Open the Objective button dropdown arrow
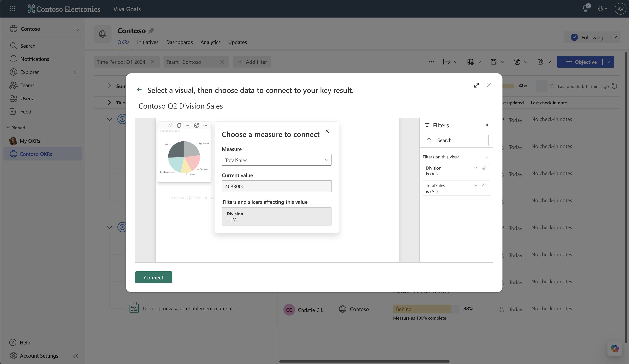Image resolution: width=629 pixels, height=364 pixels. [x=608, y=62]
